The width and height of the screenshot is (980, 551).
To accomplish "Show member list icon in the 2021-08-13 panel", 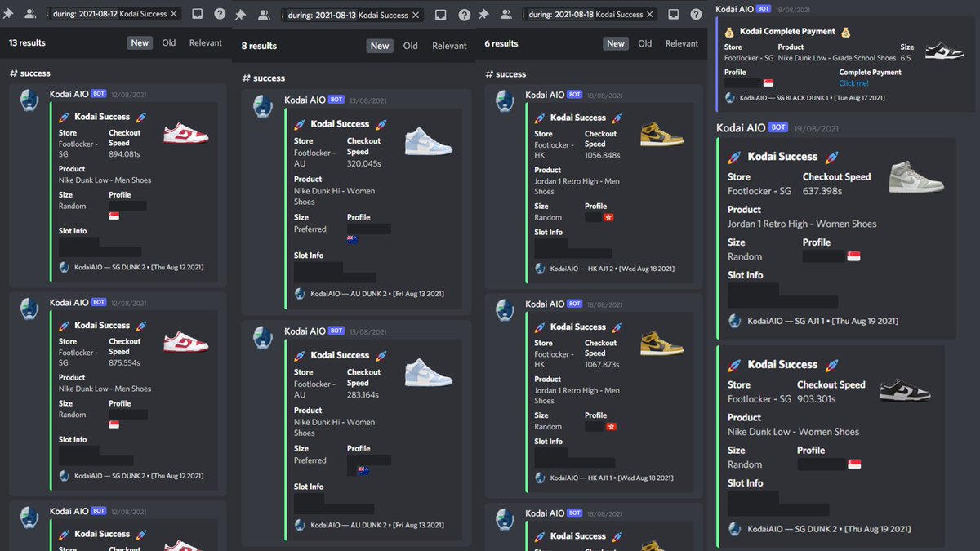I will point(264,15).
